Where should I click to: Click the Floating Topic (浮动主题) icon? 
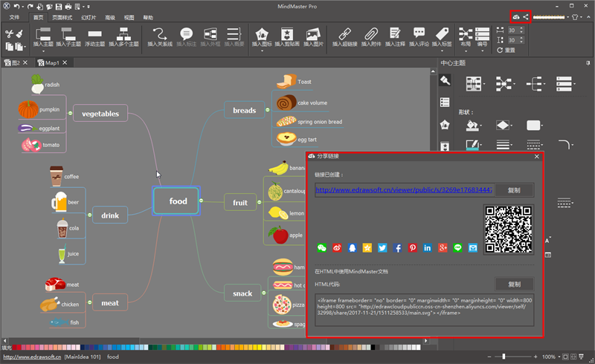click(95, 34)
